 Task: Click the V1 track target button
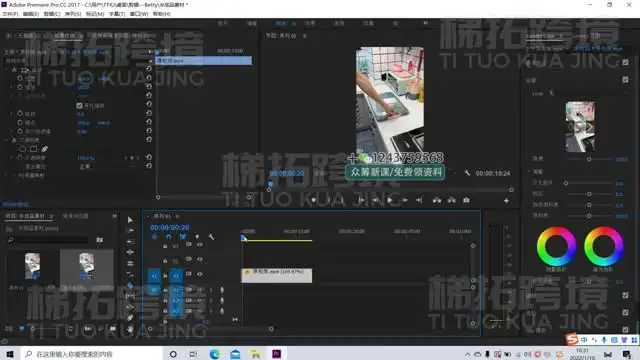point(176,276)
